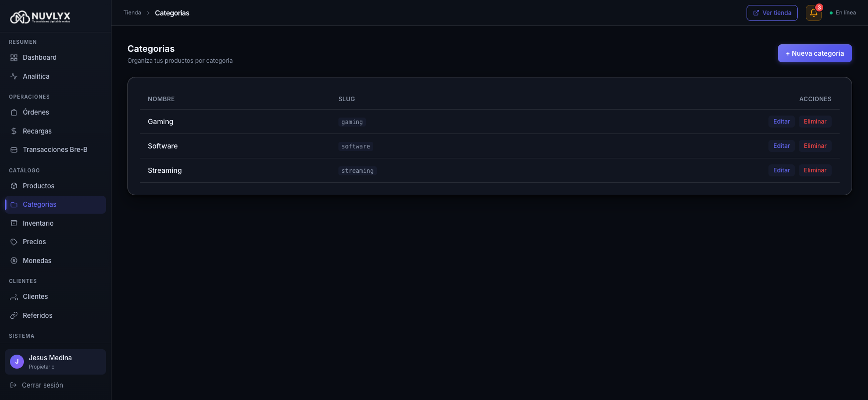Click the NUVLYX logo
Screen dimensions: 868x400
click(40, 17)
